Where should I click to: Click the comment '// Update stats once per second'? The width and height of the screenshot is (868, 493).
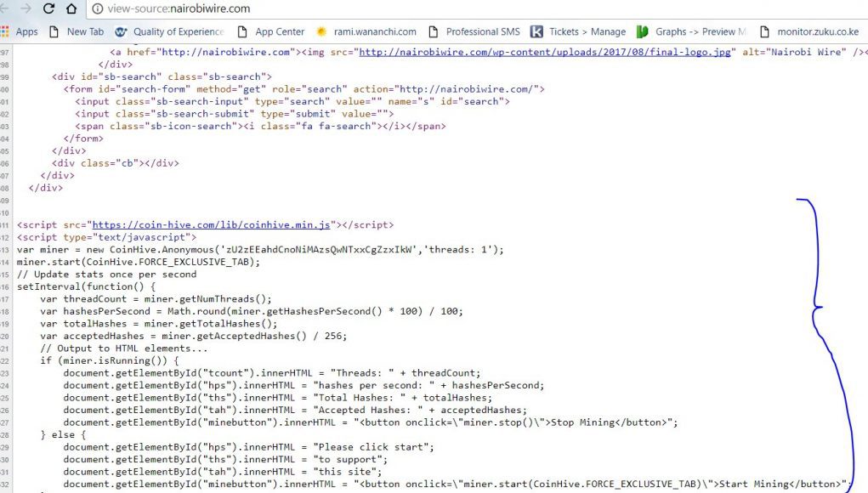click(107, 275)
